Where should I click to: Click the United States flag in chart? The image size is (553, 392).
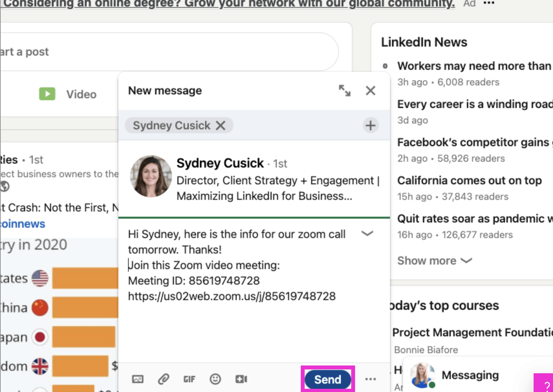[40, 278]
